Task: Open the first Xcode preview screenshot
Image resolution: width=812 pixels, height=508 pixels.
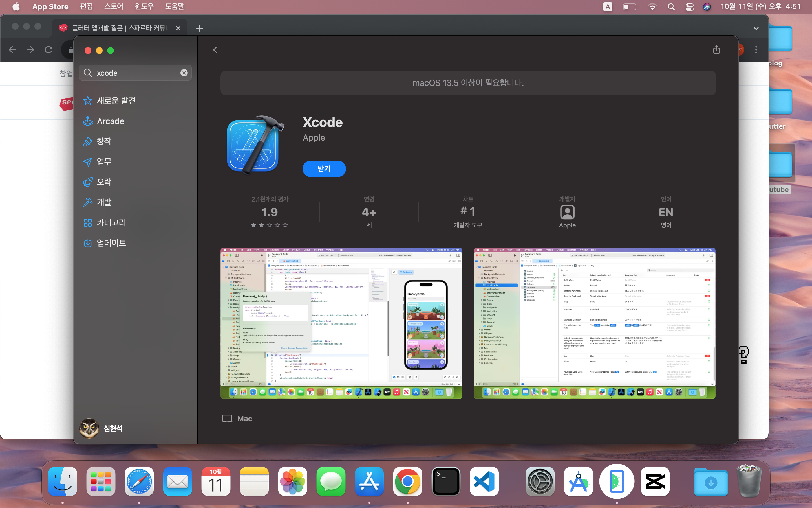Action: (341, 323)
